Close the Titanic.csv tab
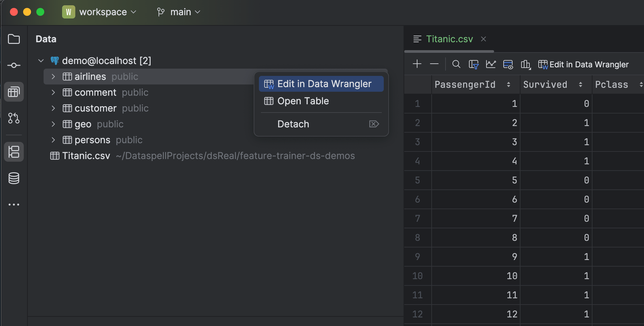Image resolution: width=644 pixels, height=326 pixels. pos(483,39)
